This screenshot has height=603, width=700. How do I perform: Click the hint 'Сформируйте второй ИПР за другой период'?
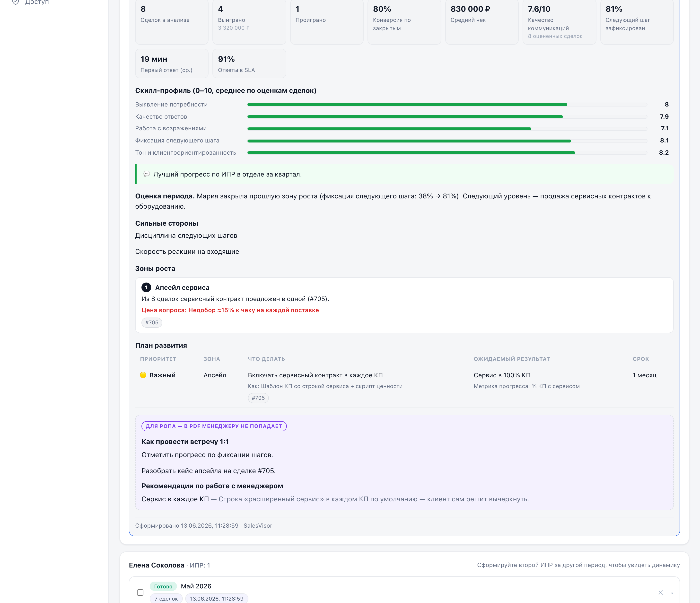point(578,565)
